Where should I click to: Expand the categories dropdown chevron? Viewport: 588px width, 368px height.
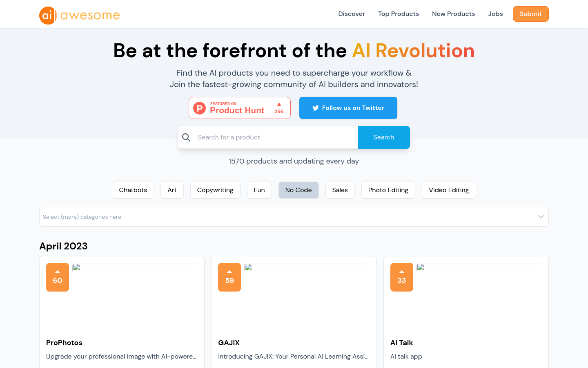[541, 217]
